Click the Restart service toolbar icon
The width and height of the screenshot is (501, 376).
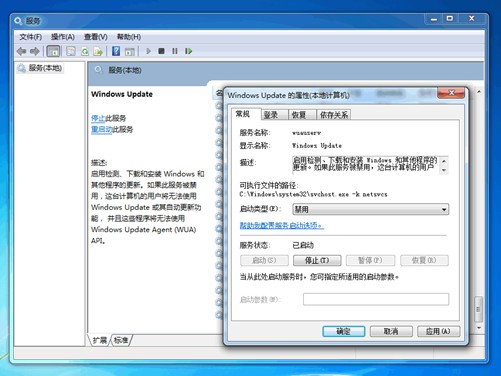(x=189, y=51)
